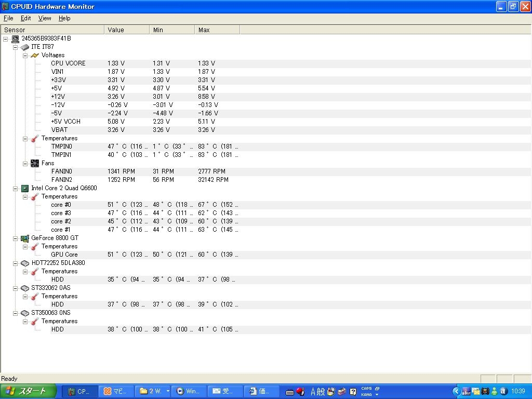Collapse Temperatures under ITE IT87
Image resolution: width=532 pixels, height=399 pixels.
coord(25,139)
